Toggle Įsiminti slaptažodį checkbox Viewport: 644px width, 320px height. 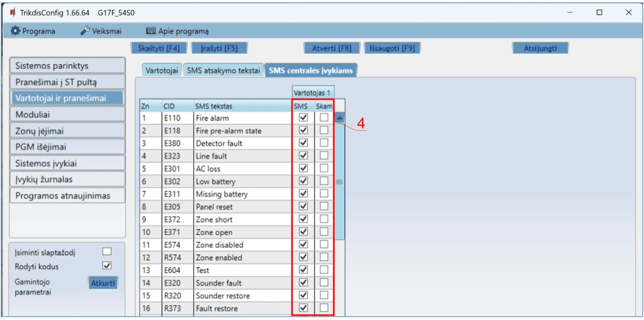pyautogui.click(x=107, y=251)
